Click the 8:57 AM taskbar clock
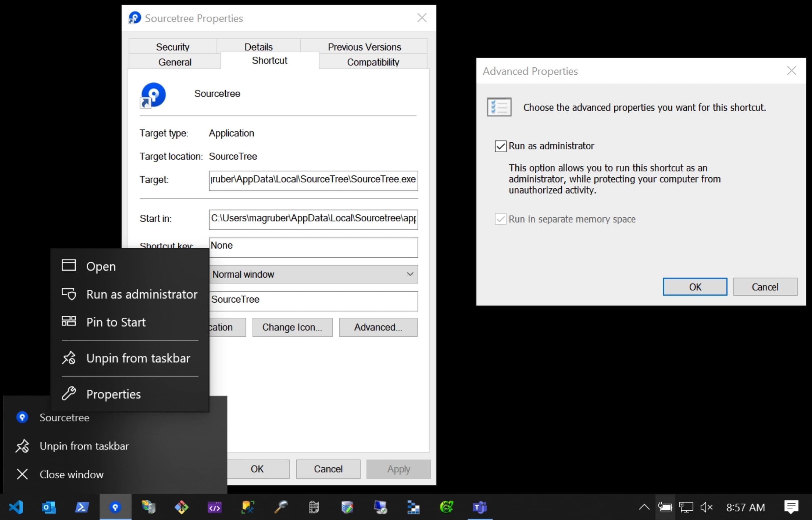The width and height of the screenshot is (812, 520). (x=746, y=508)
